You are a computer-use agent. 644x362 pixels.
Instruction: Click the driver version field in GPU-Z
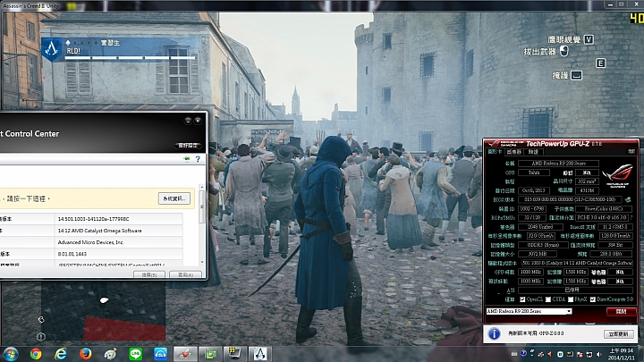(x=577, y=263)
